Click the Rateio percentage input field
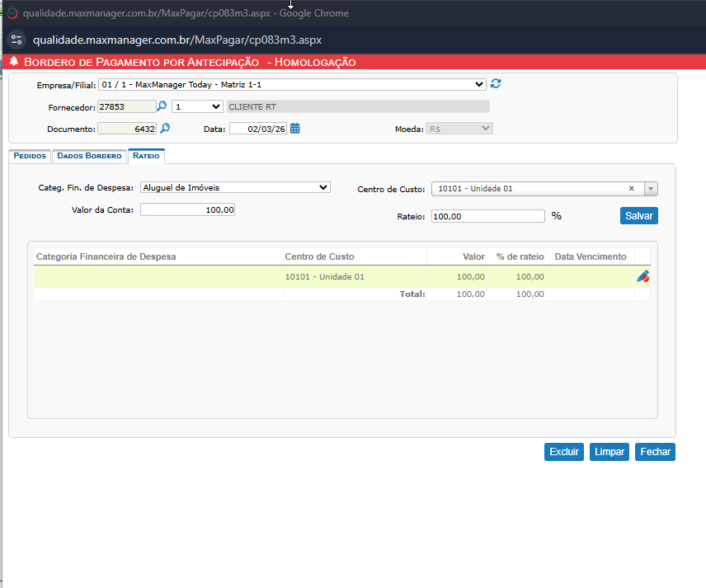Viewport: 706px width, 588px height. [x=487, y=216]
